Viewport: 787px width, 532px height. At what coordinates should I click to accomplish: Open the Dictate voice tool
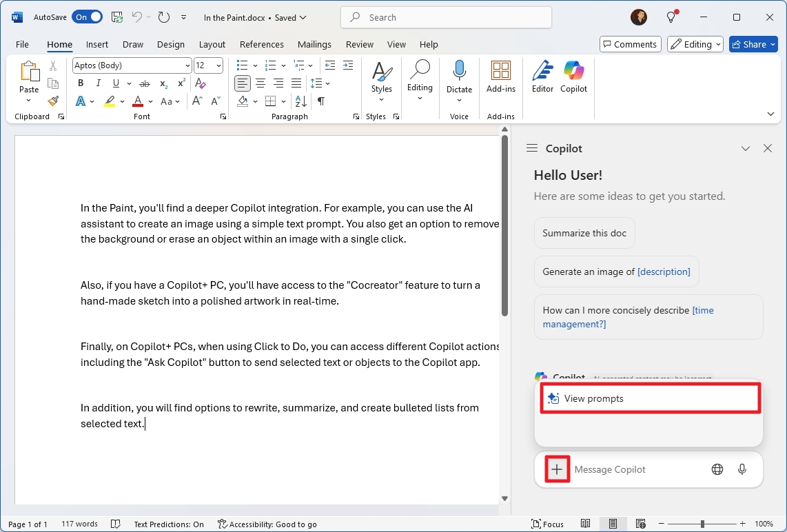pos(459,78)
